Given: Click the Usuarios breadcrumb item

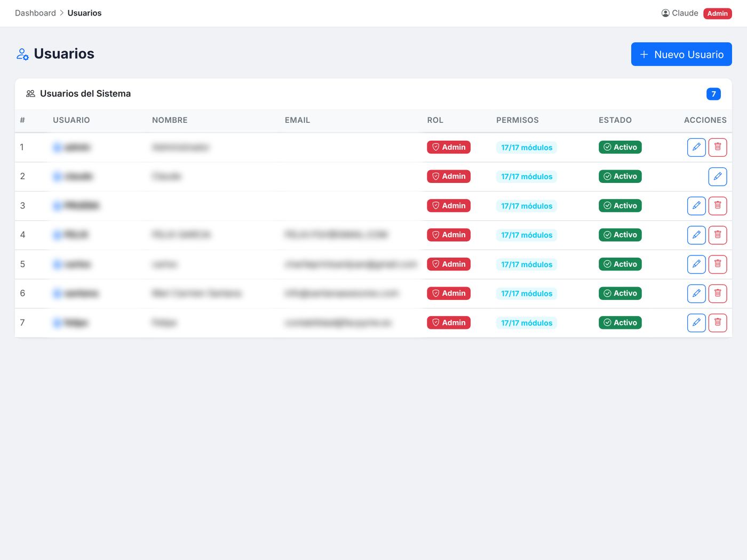Looking at the screenshot, I should (x=84, y=13).
